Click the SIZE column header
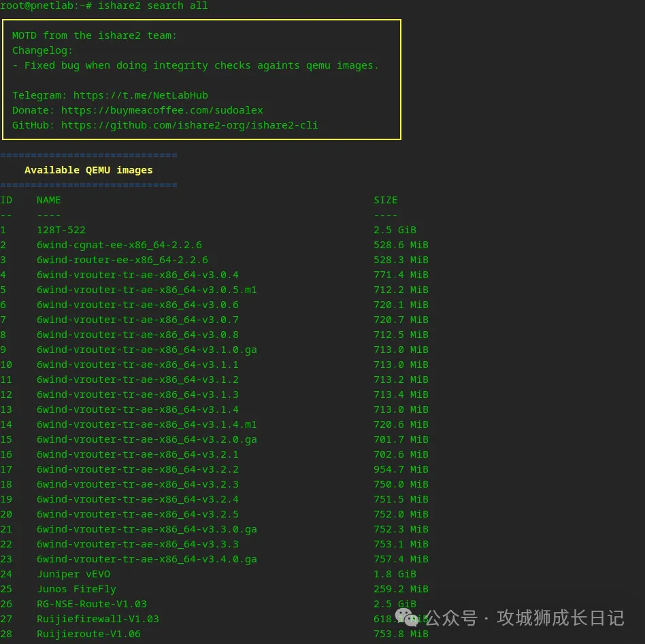Viewport: 645px width, 644px height. tap(386, 200)
